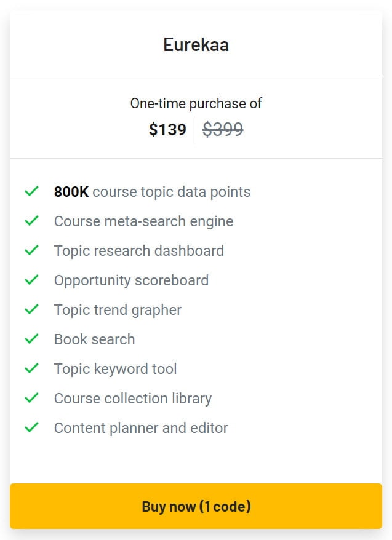Select the One-time purchase of label
This screenshot has height=540, width=392.
pos(196,103)
